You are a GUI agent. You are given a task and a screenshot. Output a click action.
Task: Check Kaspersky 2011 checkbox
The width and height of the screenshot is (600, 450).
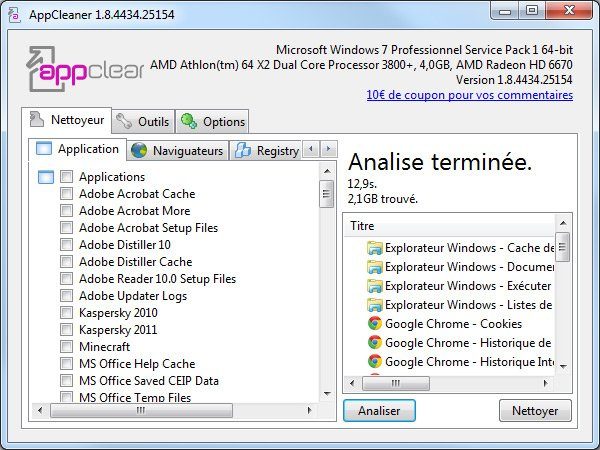click(67, 330)
